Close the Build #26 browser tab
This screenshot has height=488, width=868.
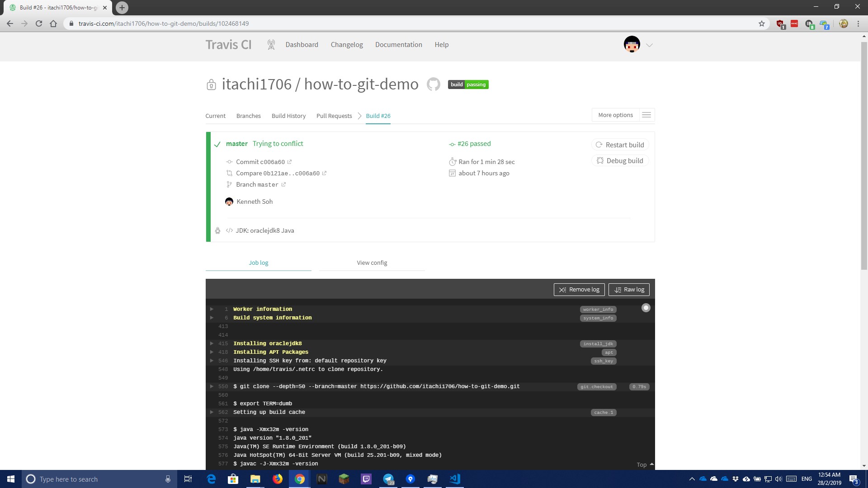coord(105,8)
